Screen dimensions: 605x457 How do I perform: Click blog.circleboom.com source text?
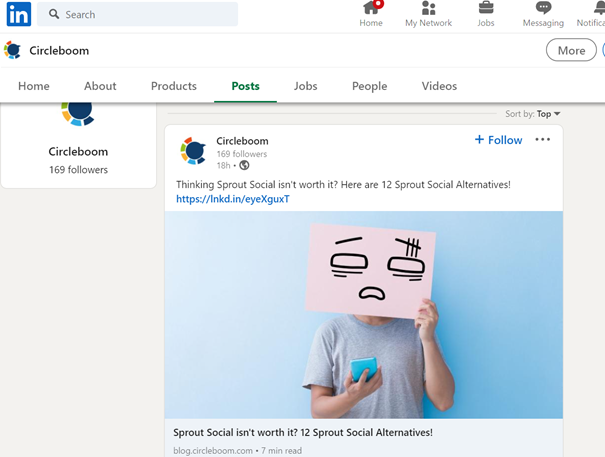click(x=213, y=450)
